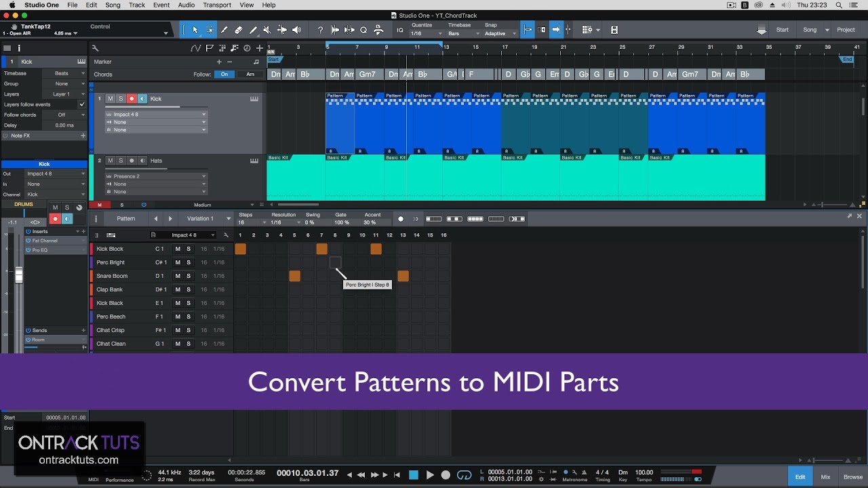Screen dimensions: 868x488
Task: Open the Quantize 1/16 dropdown
Action: pos(427,33)
